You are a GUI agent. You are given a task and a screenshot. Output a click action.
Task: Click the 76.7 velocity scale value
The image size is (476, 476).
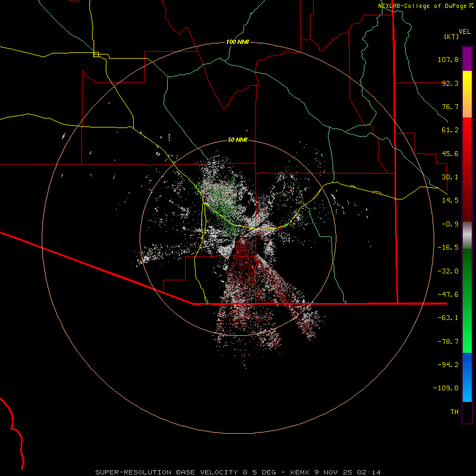(x=450, y=106)
